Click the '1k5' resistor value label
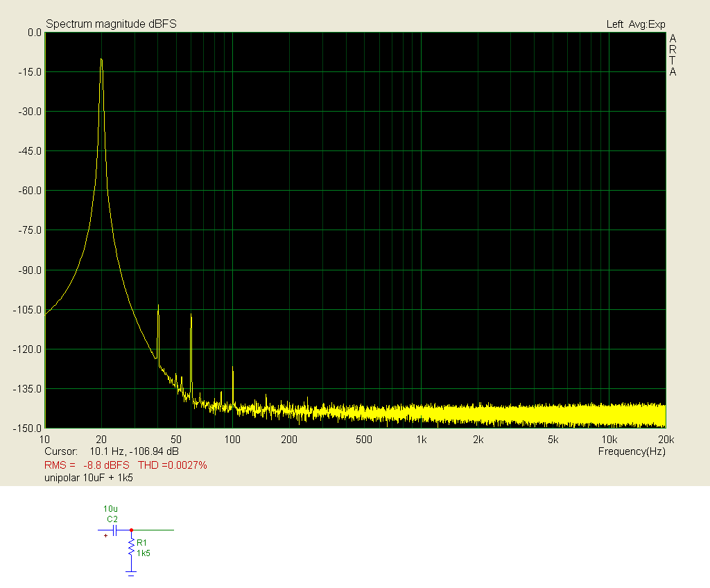The height and width of the screenshot is (588, 710). pyautogui.click(x=144, y=553)
